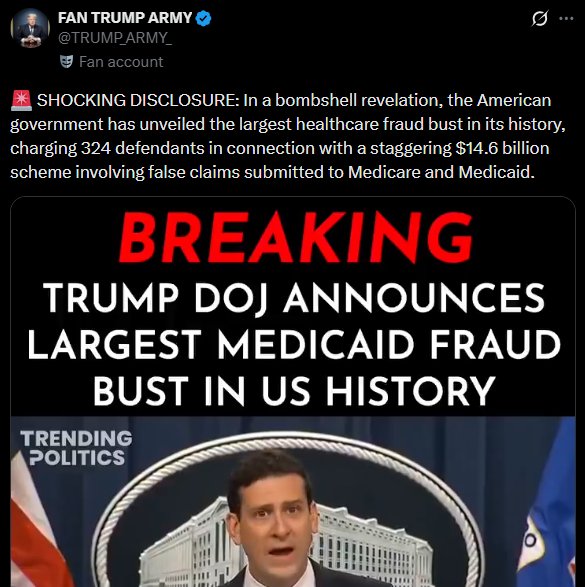Click the SHOCKING DISCLOSURE text in the post

tap(138, 100)
